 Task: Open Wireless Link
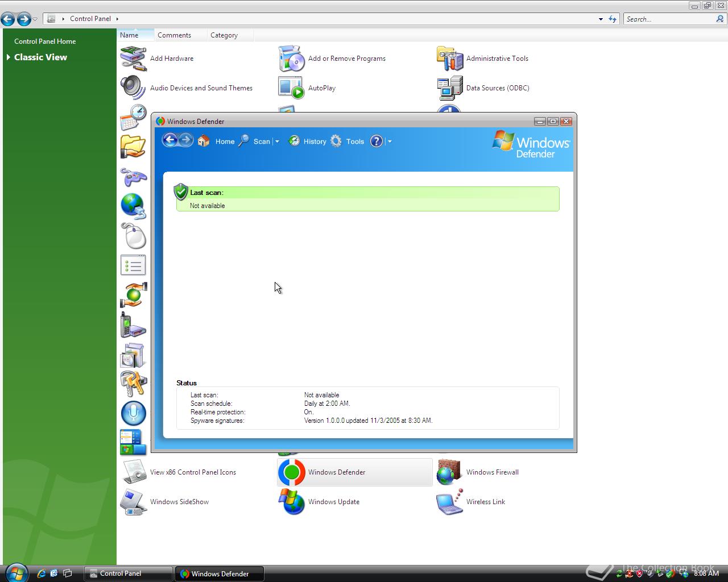click(x=471, y=501)
